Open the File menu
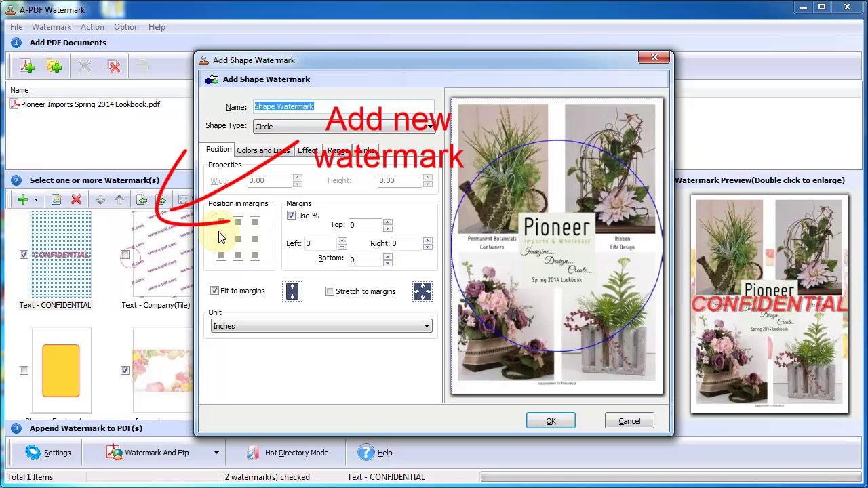Image resolution: width=868 pixels, height=488 pixels. [x=16, y=27]
